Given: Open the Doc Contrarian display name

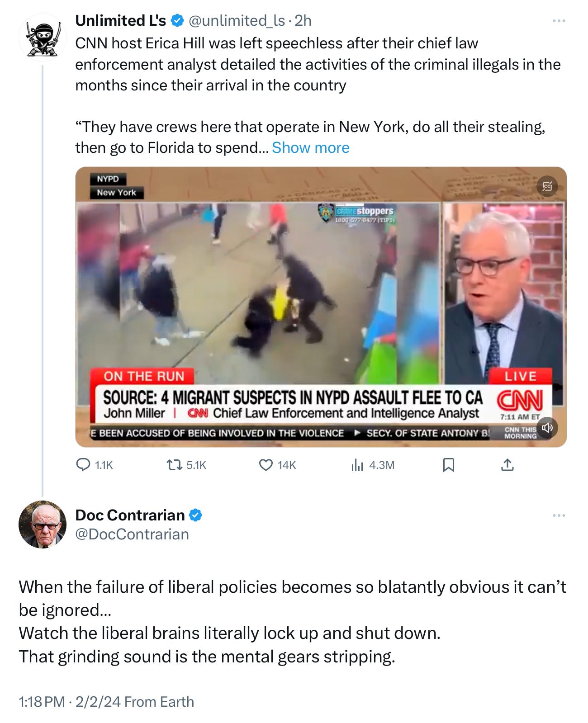Looking at the screenshot, I should [x=130, y=515].
